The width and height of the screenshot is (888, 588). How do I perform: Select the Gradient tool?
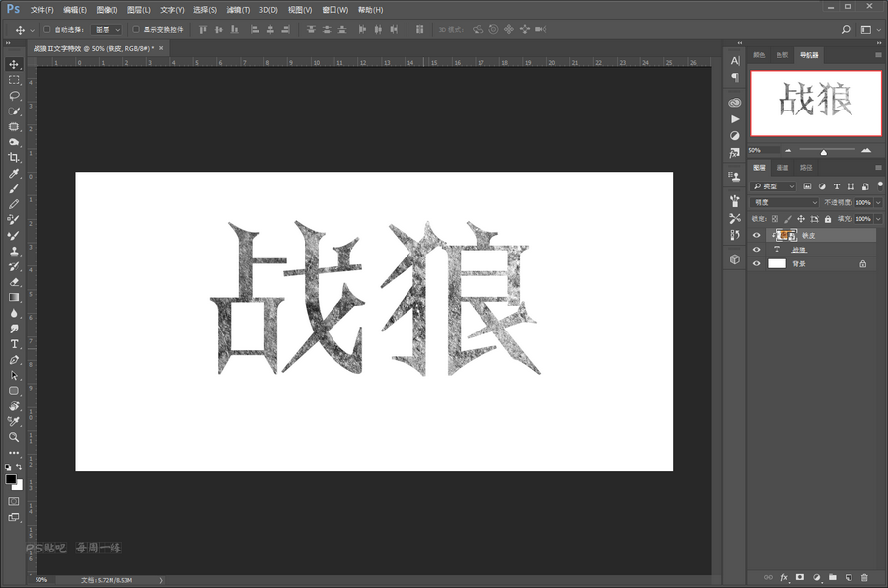tap(14, 297)
